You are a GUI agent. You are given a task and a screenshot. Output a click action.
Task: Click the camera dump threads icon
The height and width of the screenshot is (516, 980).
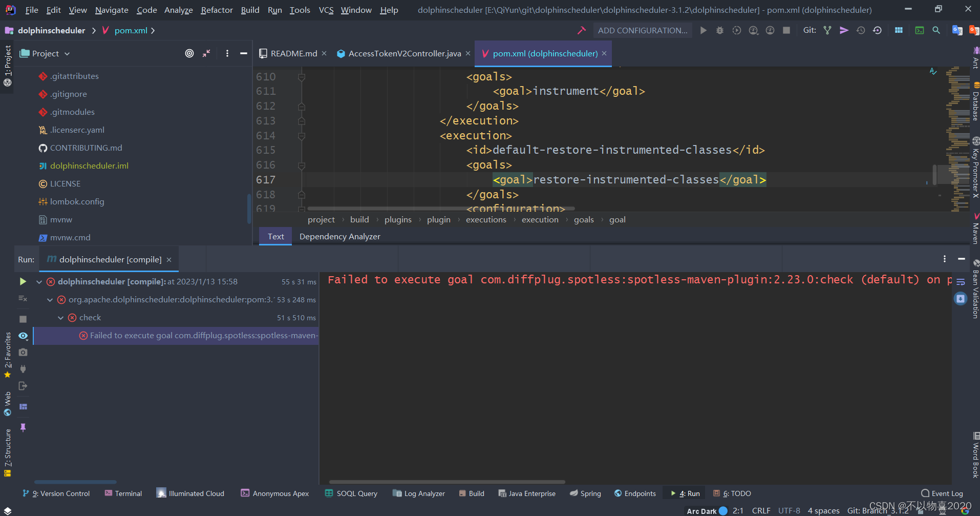(x=23, y=353)
